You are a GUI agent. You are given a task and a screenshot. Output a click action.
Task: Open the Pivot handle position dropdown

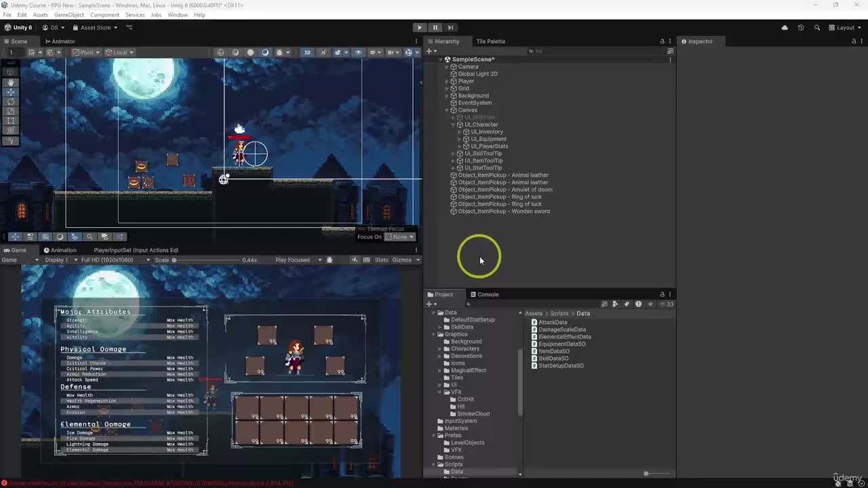(87, 52)
